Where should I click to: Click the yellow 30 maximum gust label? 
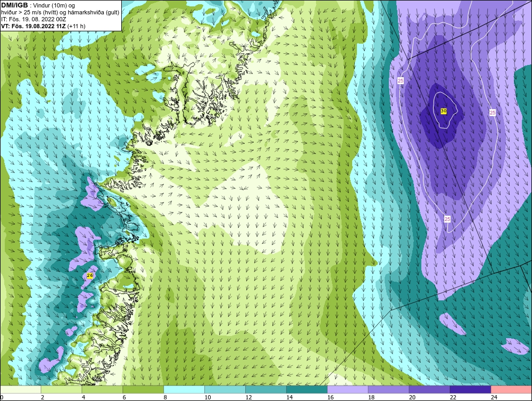444,111
